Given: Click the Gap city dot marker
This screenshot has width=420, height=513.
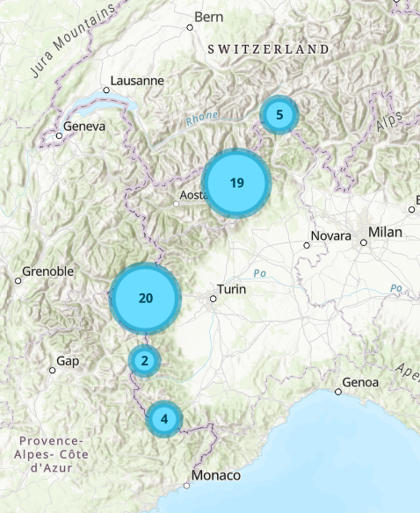Looking at the screenshot, I should click(x=53, y=371).
